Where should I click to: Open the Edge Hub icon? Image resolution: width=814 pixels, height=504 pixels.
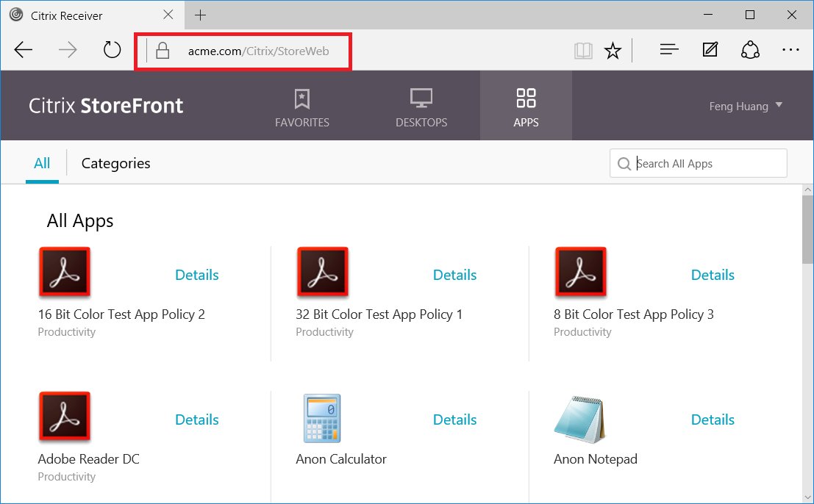tap(668, 49)
